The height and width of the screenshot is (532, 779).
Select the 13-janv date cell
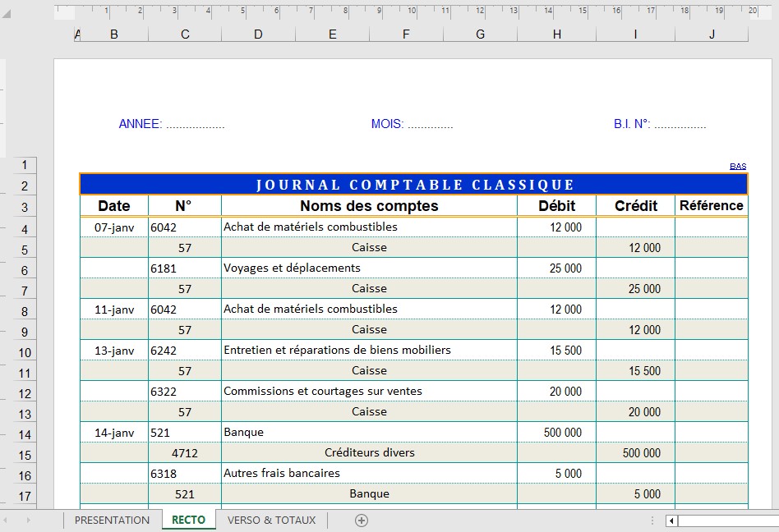point(114,351)
